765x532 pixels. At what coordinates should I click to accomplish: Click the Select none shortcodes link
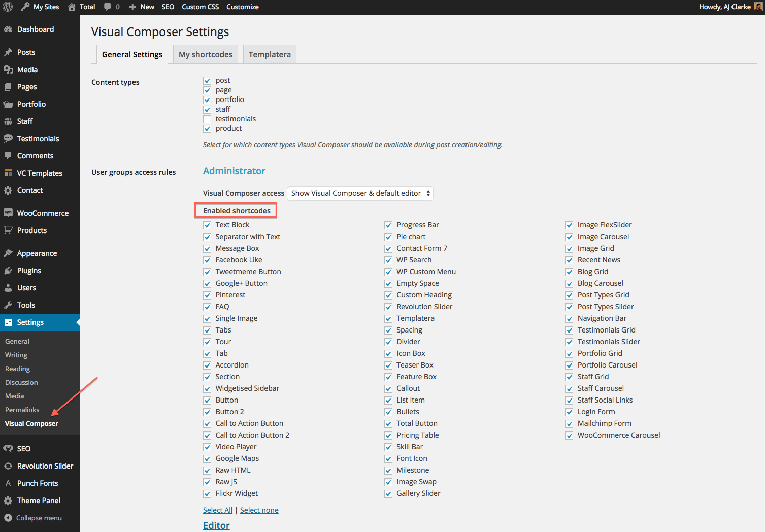[x=259, y=510]
